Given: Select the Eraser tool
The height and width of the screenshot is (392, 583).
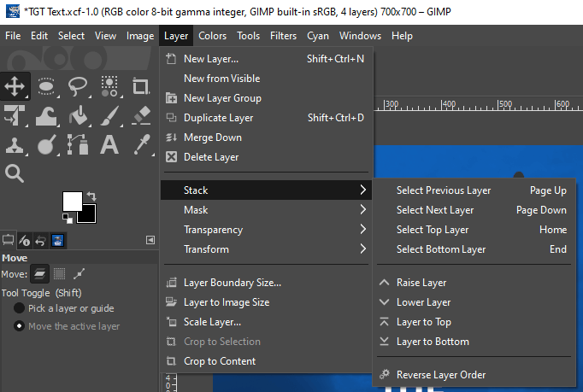Looking at the screenshot, I should pyautogui.click(x=141, y=115).
